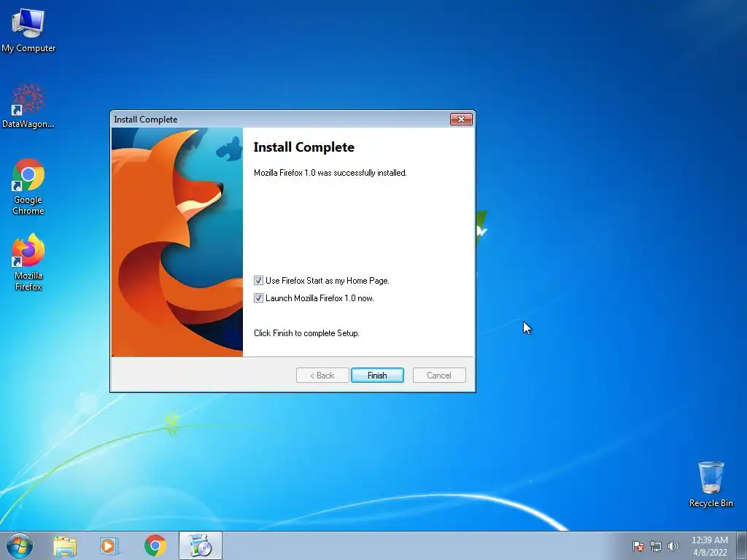Click the Install Complete title bar

pos(281,119)
